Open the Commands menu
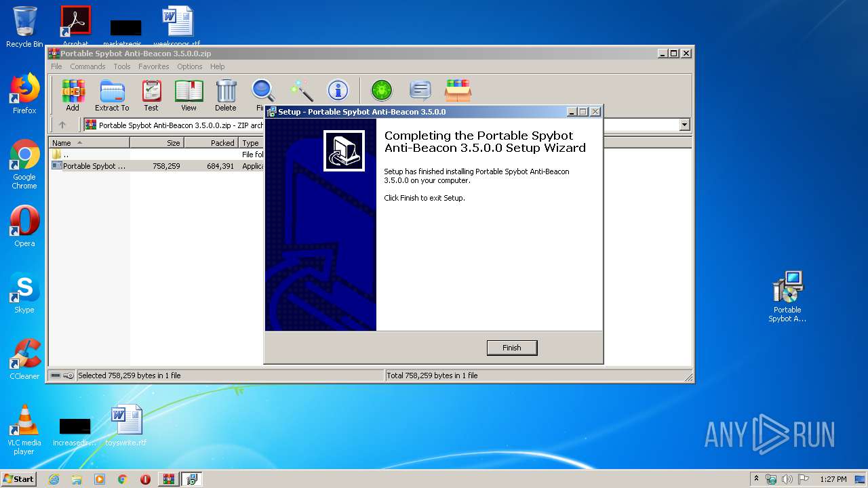Viewport: 868px width, 488px height. click(87, 66)
